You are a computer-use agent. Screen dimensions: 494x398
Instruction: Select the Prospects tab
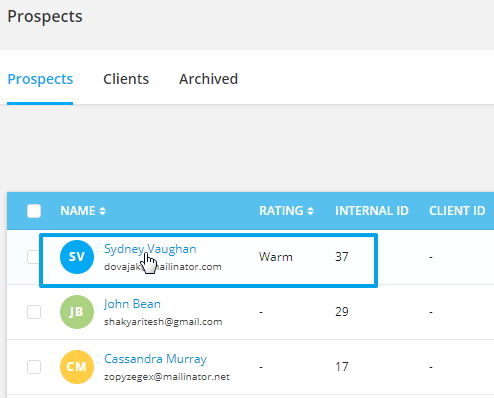pos(40,79)
